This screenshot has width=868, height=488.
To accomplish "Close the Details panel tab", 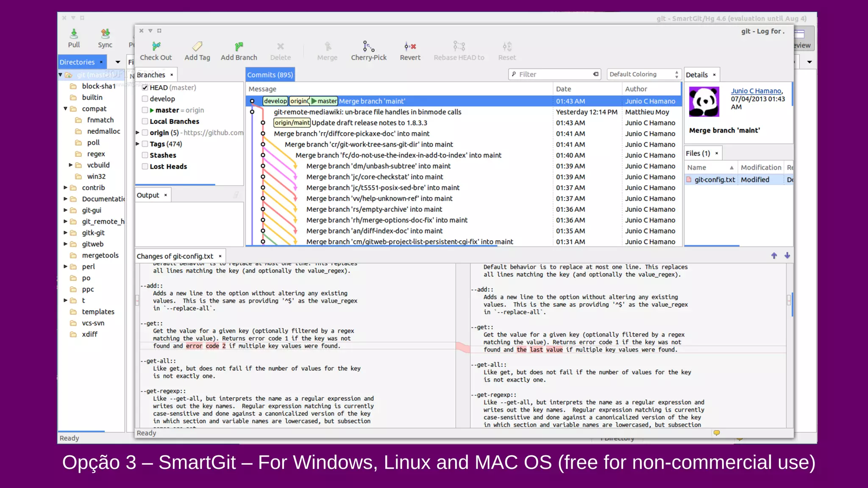I will click(x=714, y=75).
